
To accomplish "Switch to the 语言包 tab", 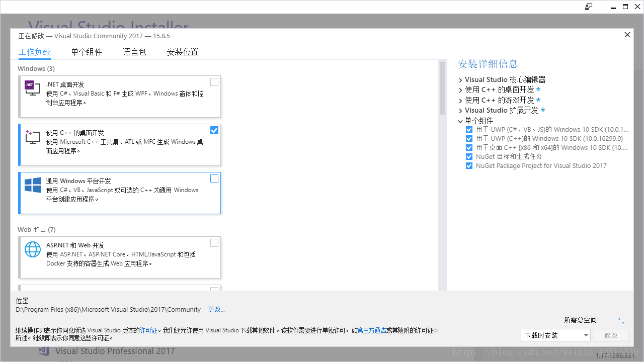I will (134, 52).
